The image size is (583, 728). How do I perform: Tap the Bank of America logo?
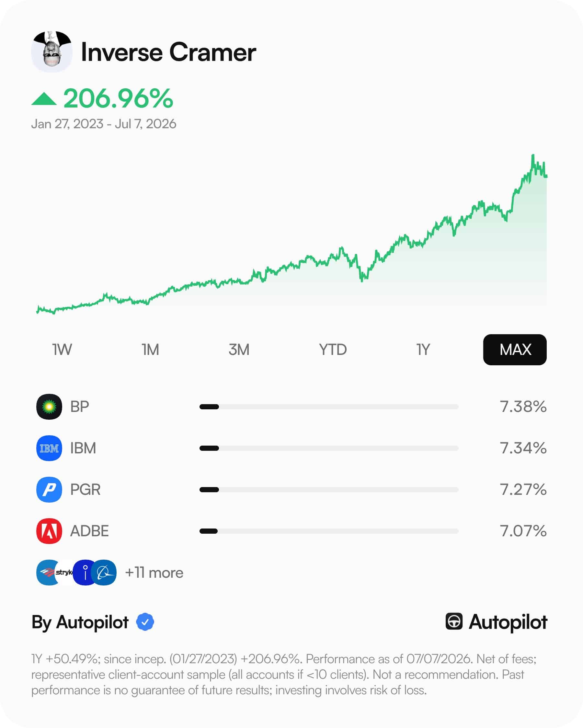(x=46, y=573)
